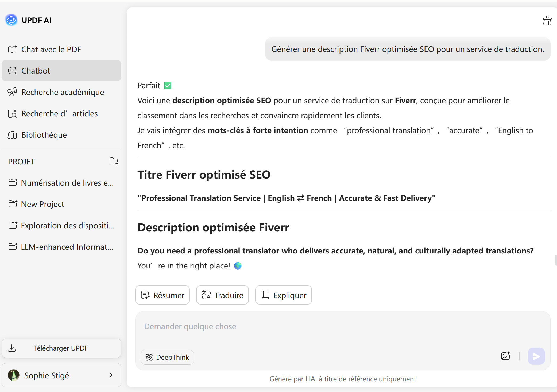Click the download icon beside Télécharger UPDF
Screen dimensions: 557x392
pos(12,348)
